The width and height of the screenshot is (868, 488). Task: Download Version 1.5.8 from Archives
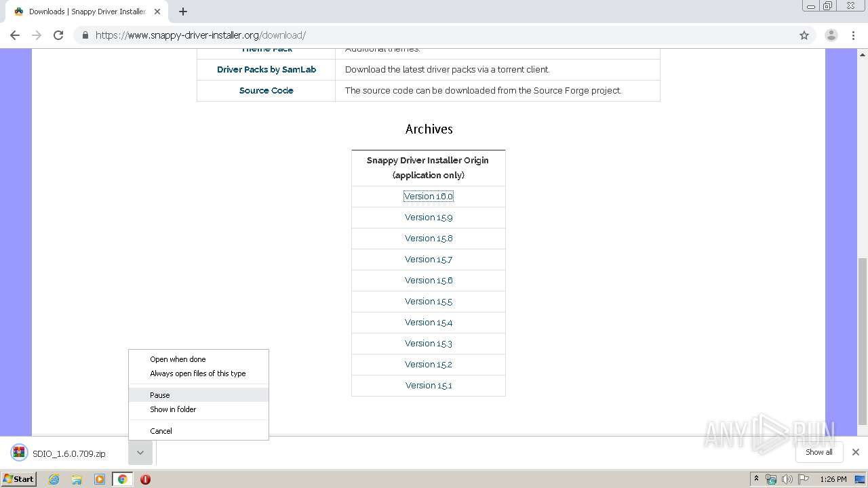pos(429,238)
